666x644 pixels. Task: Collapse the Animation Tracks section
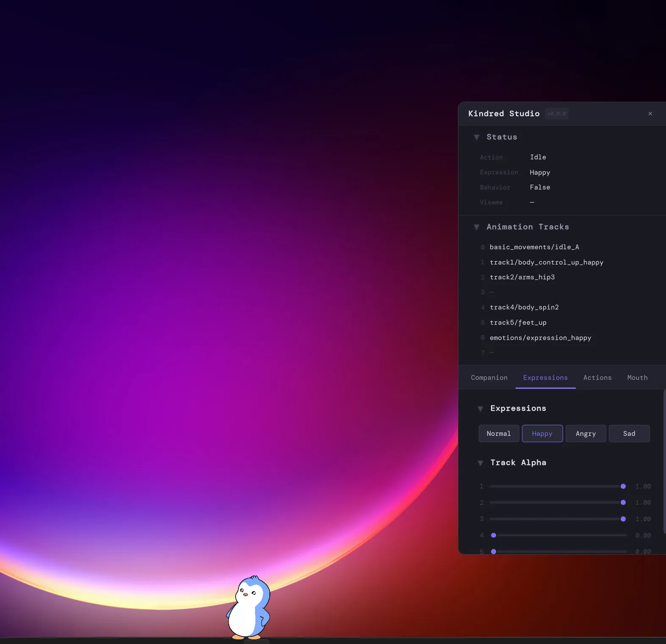point(477,227)
